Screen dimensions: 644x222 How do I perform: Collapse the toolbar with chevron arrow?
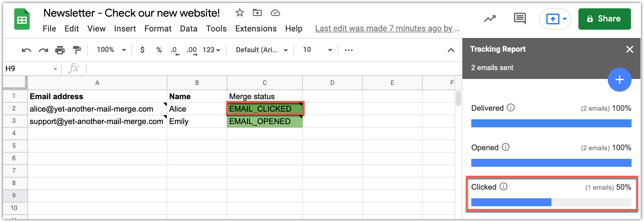pos(451,50)
